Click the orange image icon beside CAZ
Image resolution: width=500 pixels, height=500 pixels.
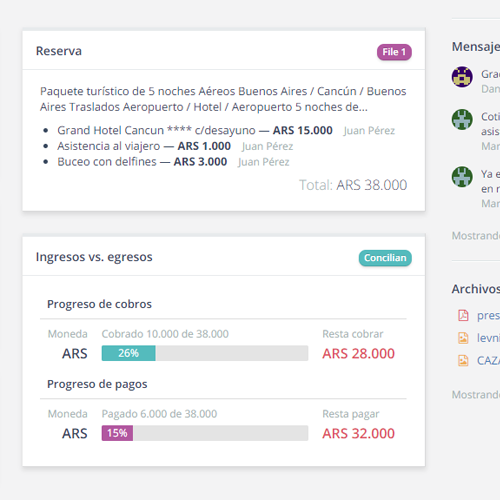click(463, 360)
